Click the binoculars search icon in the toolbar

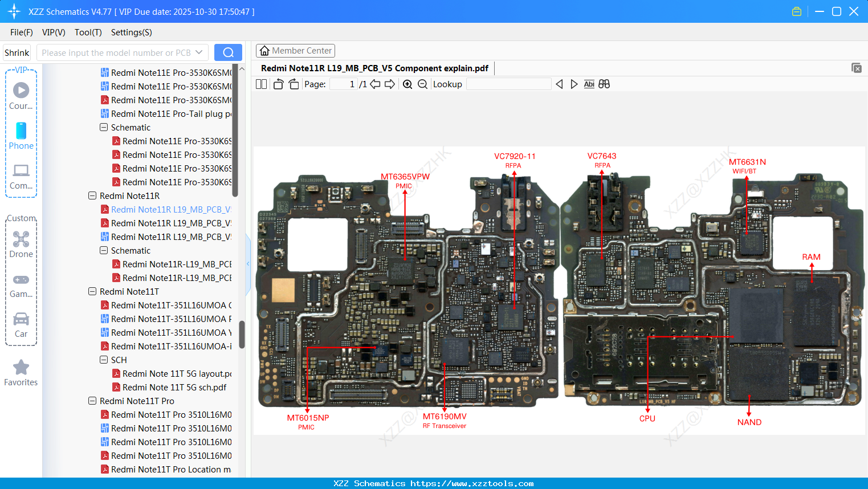click(x=604, y=84)
